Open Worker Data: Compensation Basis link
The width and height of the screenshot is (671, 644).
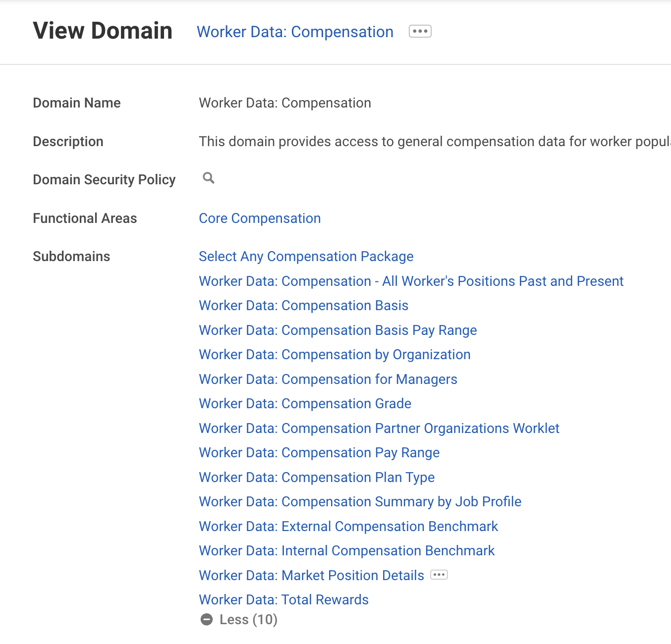point(303,306)
